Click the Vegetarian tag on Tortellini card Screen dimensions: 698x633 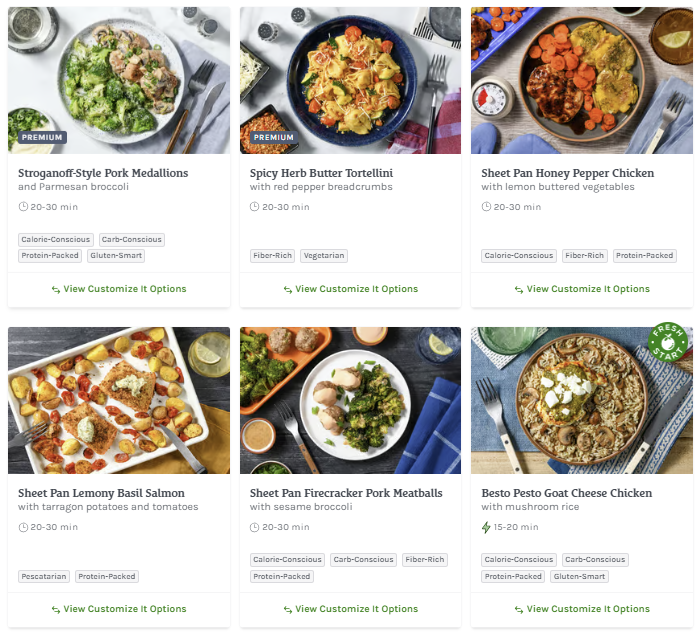point(323,256)
